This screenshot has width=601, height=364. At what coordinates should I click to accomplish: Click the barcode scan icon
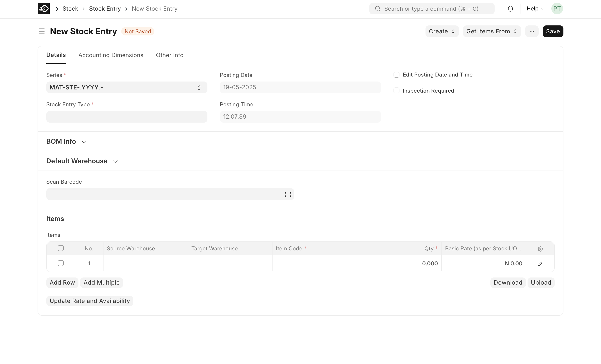tap(288, 194)
